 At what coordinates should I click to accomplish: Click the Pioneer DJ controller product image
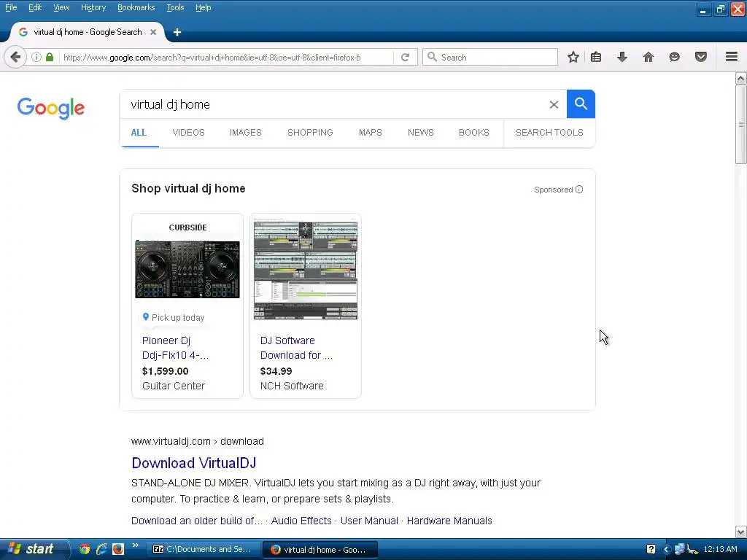point(187,269)
